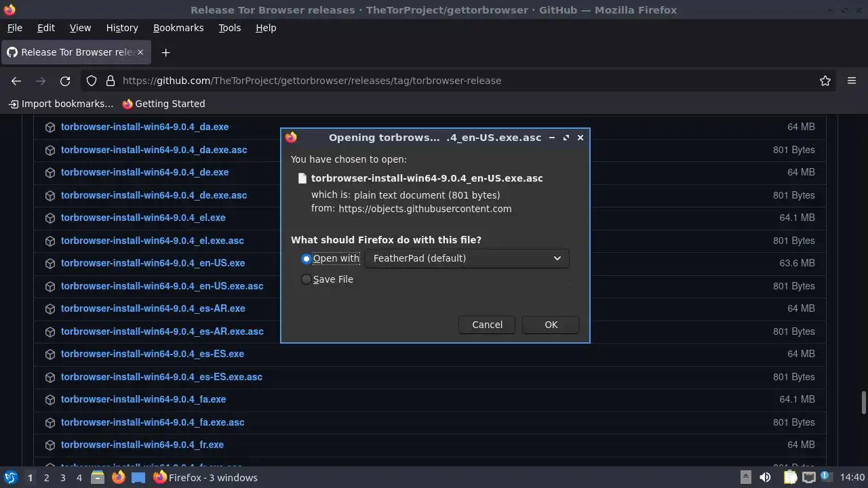Click the package icon beside torbrowser-install-win64-9.0.4_da.exe
Screen dimensions: 868x488
50,127
